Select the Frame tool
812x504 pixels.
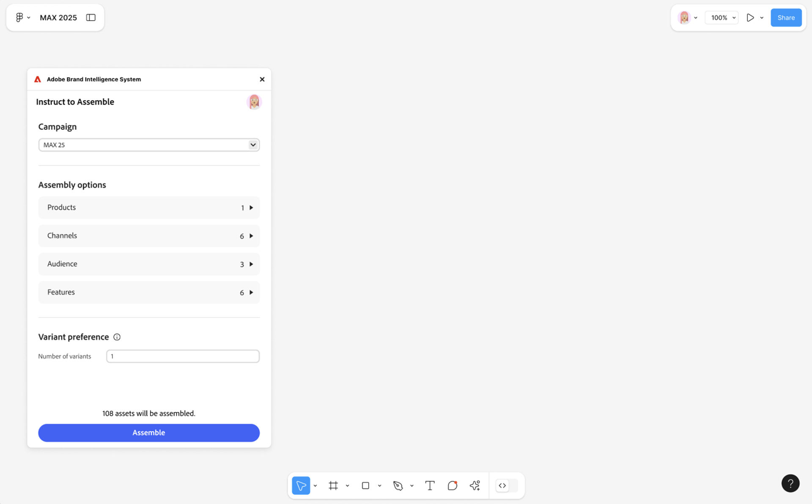pos(333,485)
